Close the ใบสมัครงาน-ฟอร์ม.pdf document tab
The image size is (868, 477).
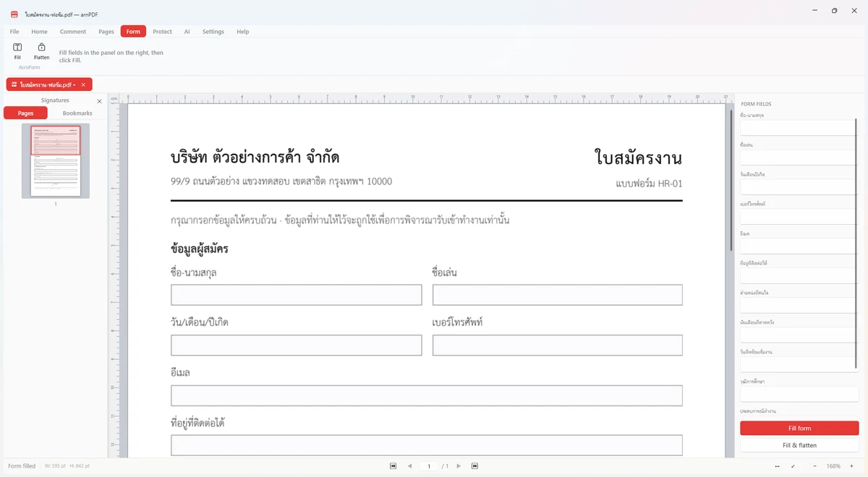coord(83,85)
